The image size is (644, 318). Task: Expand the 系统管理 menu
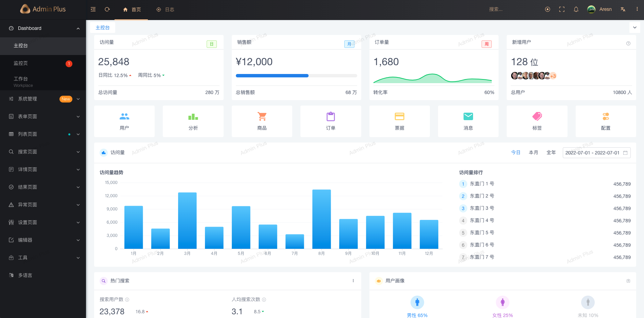[x=43, y=99]
